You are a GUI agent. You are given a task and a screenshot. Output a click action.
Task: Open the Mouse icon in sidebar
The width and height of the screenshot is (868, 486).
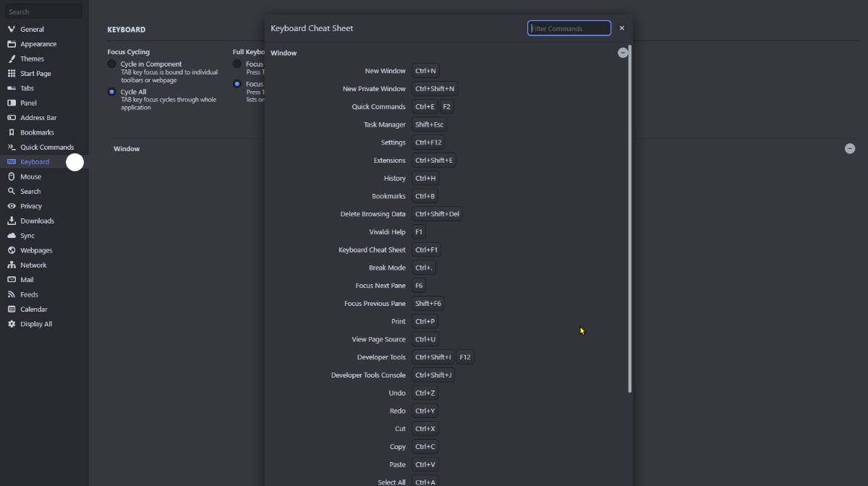12,176
